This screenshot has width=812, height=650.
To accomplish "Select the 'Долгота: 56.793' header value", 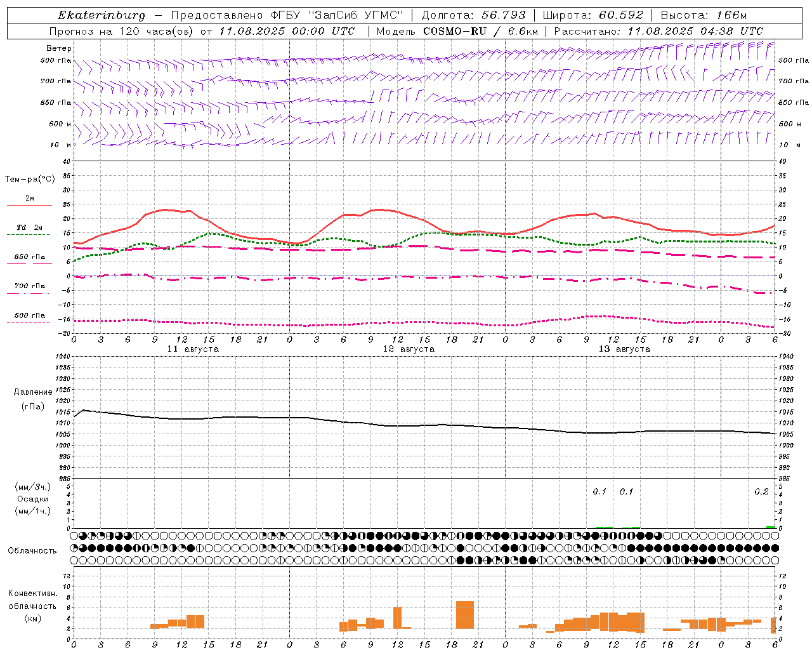I will (473, 15).
